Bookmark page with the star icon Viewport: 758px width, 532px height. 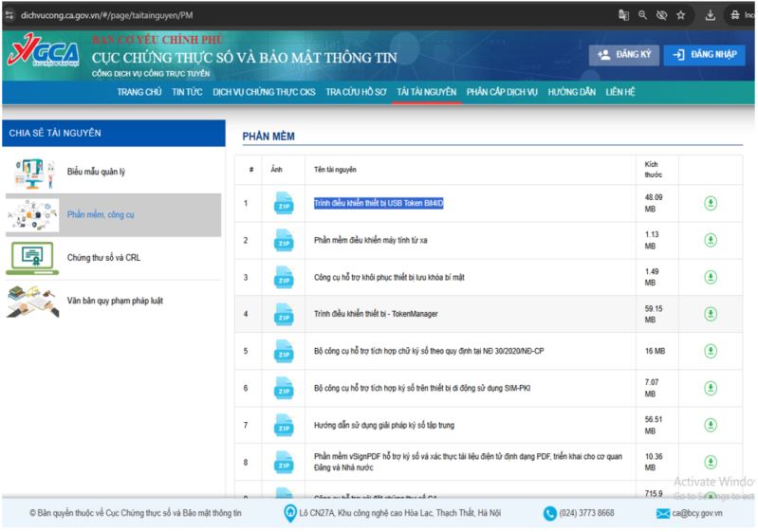point(680,15)
